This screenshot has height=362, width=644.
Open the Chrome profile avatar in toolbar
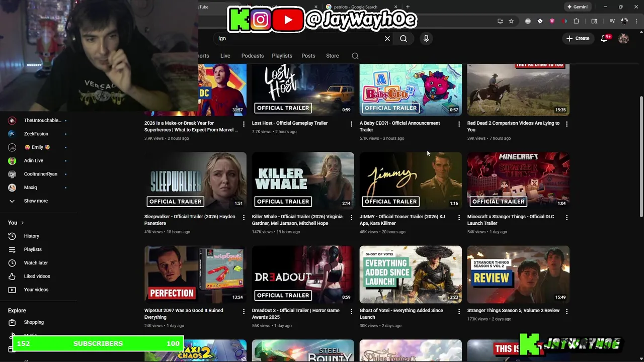tap(624, 21)
